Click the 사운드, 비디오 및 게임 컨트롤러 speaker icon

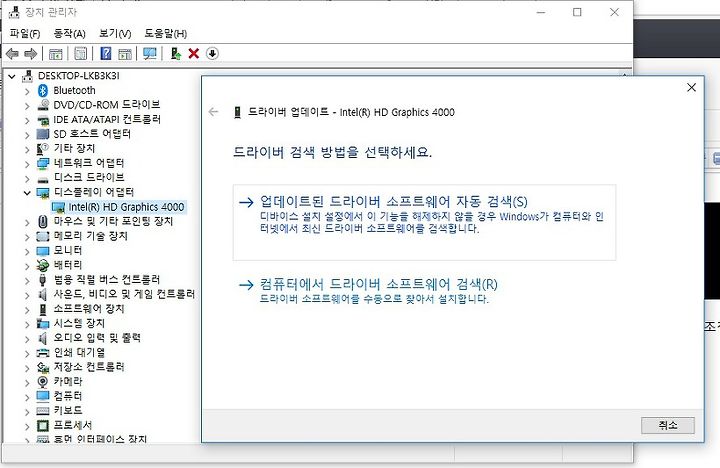pyautogui.click(x=43, y=294)
